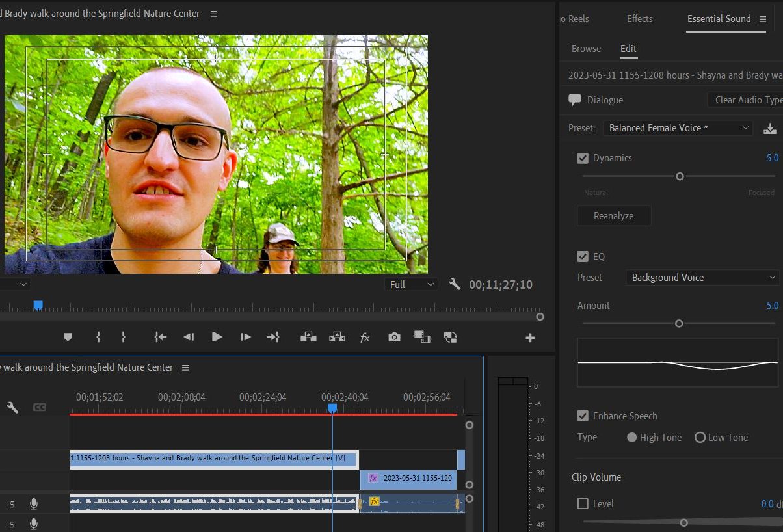Click the Mark In bracket button

tap(98, 337)
